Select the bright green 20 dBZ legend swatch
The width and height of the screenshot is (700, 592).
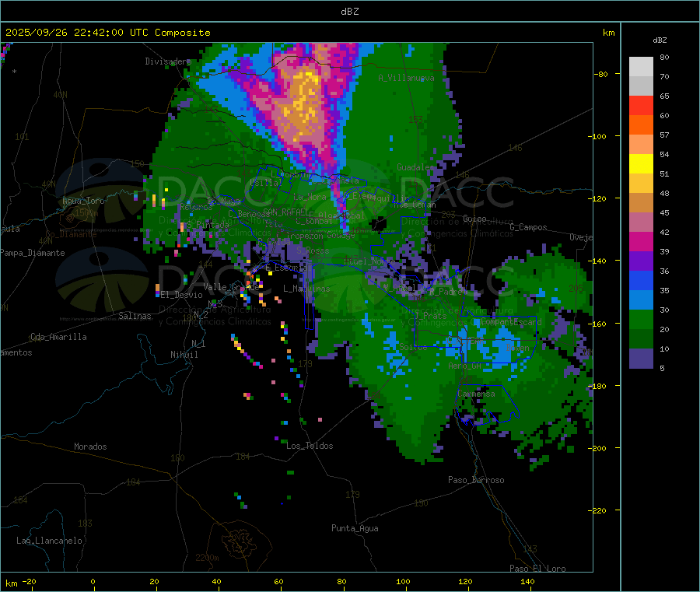click(x=641, y=319)
